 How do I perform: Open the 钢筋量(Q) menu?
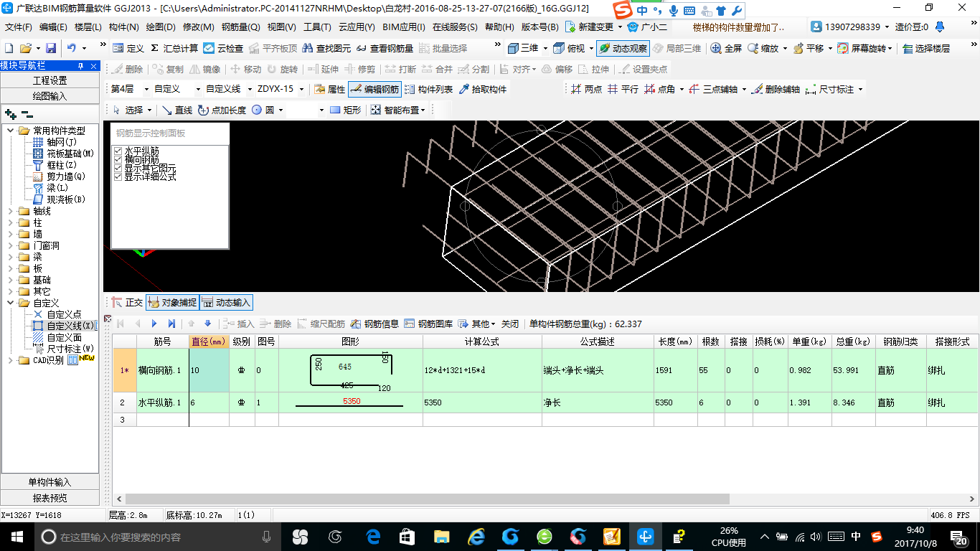point(240,27)
